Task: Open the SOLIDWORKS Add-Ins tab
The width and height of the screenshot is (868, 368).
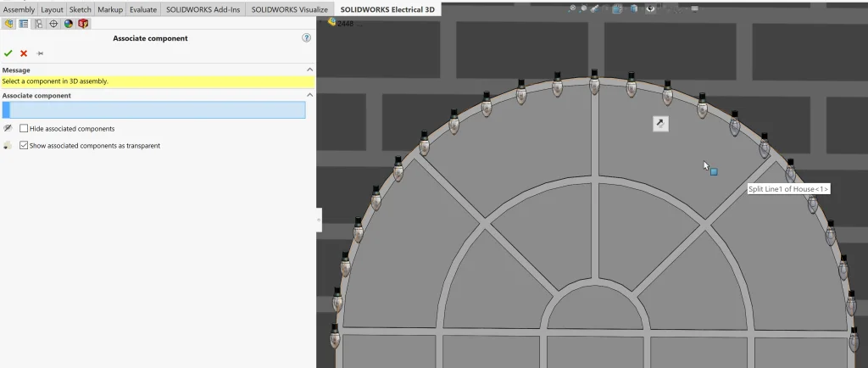Action: pos(202,9)
